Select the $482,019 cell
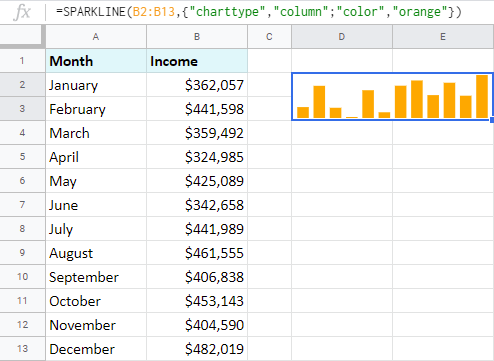 click(197, 349)
